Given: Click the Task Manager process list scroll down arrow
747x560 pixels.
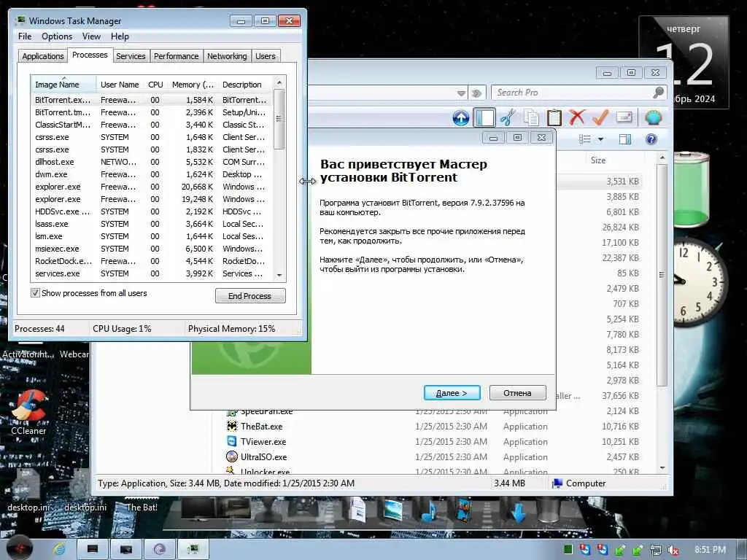Looking at the screenshot, I should 279,275.
